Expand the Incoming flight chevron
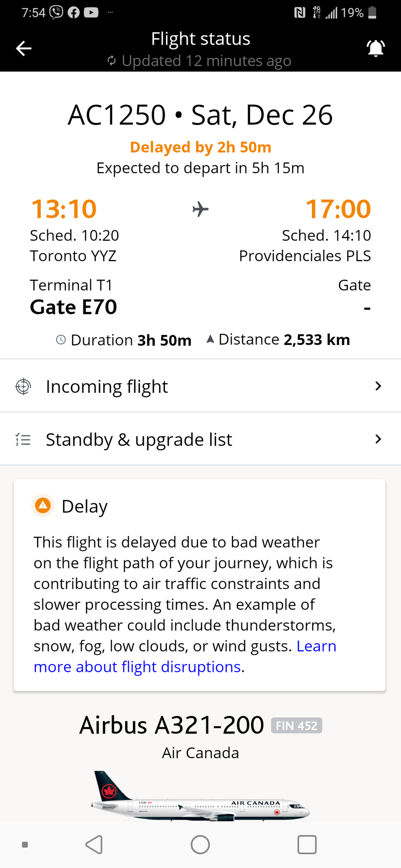 click(378, 386)
